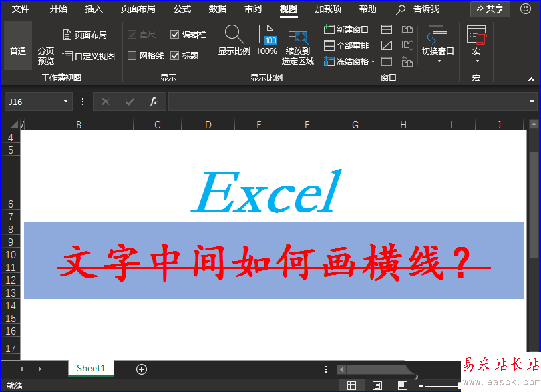Click the Macros (宏) icon

coord(476,35)
